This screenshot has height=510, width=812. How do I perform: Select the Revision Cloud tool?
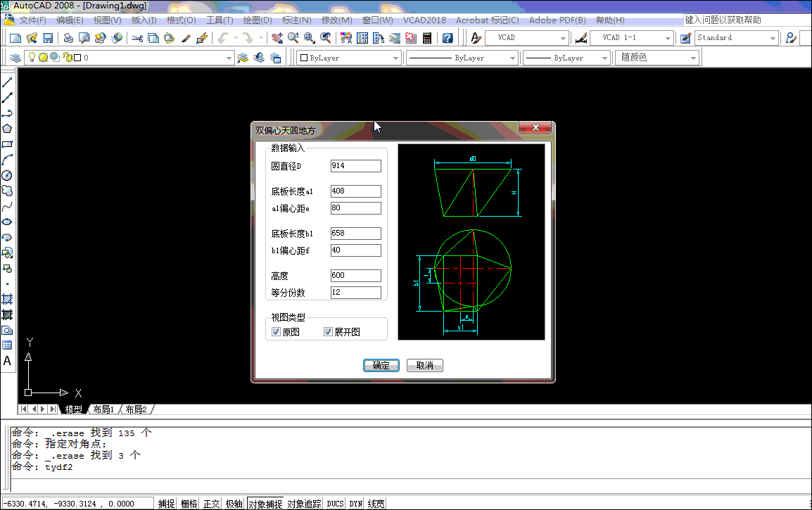tap(7, 191)
